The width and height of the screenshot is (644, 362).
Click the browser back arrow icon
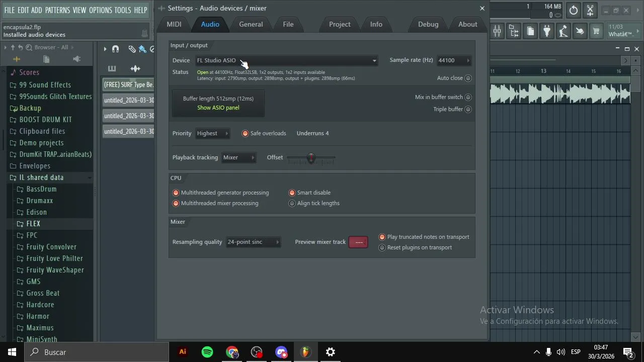click(21, 47)
